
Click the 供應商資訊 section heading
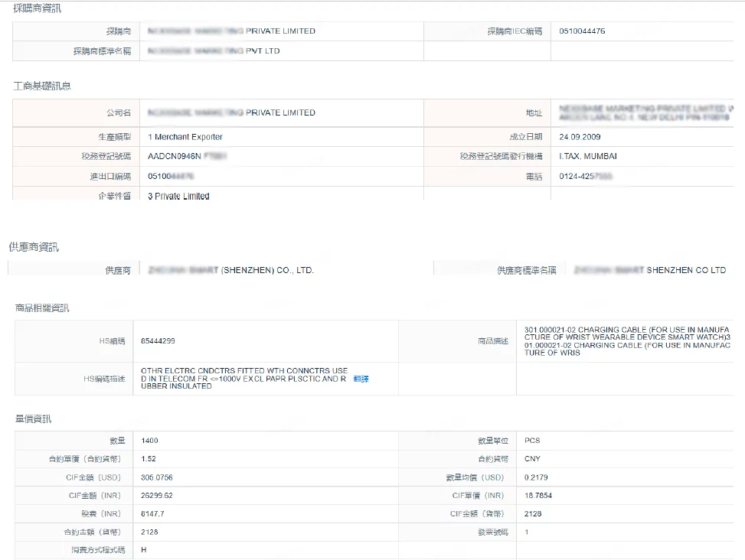tap(34, 247)
